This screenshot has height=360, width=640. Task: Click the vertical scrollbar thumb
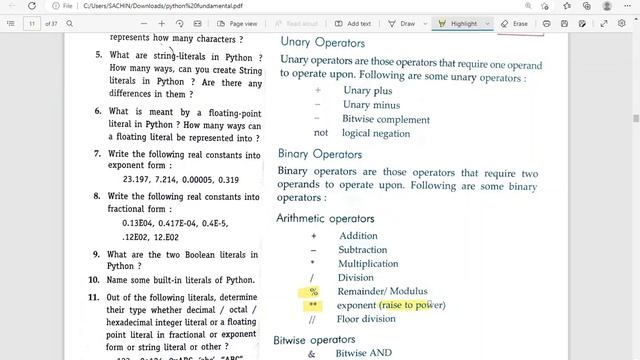pyautogui.click(x=636, y=118)
